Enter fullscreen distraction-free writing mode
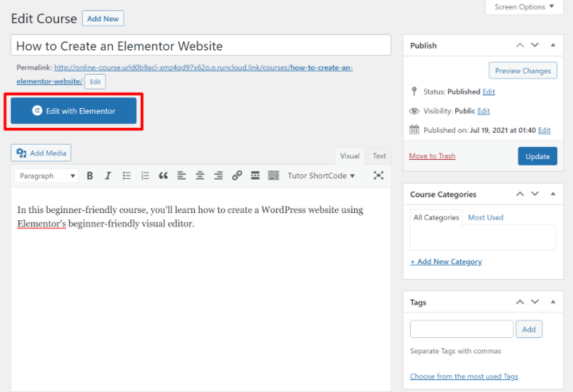 (x=379, y=176)
